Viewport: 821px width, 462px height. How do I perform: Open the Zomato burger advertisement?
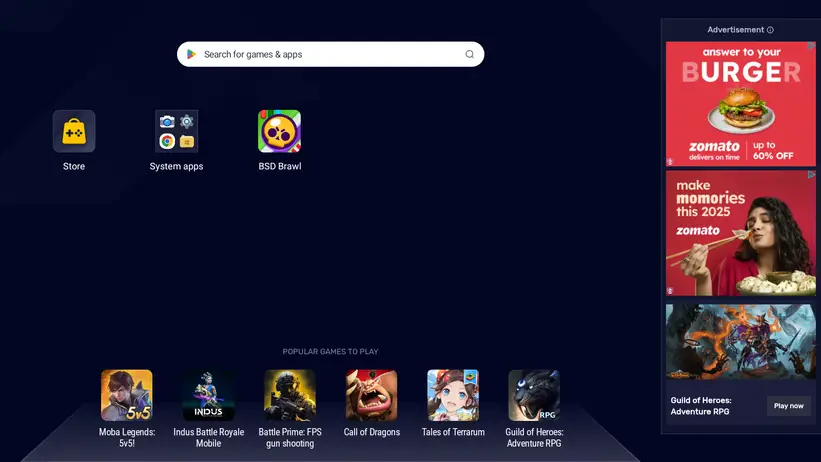point(740,104)
